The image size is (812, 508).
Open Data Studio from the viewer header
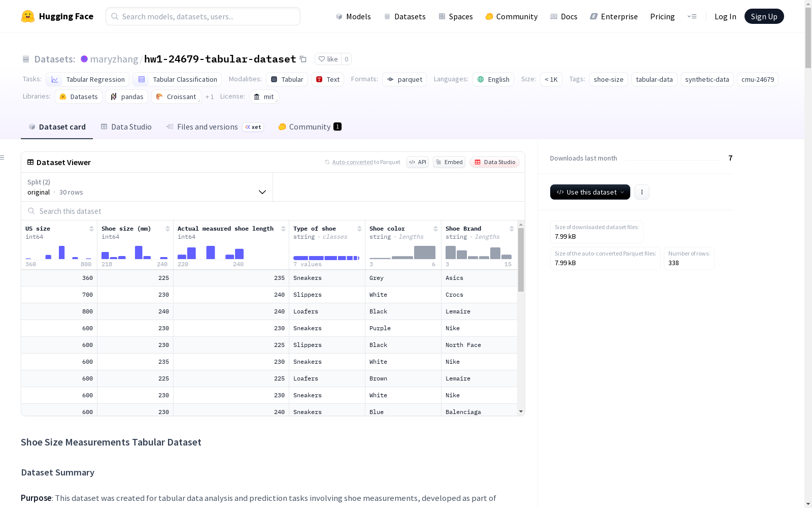click(495, 162)
